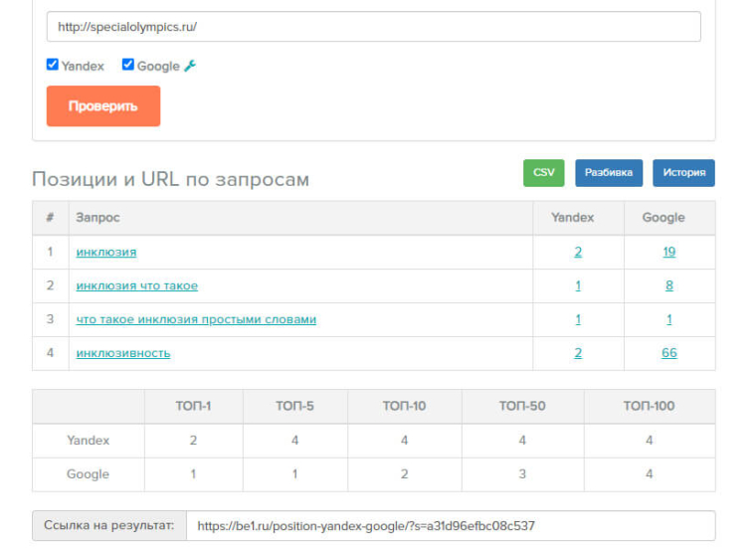Image resolution: width=756 pixels, height=553 pixels.
Task: Click the wrench icon next to Google
Action: [190, 66]
